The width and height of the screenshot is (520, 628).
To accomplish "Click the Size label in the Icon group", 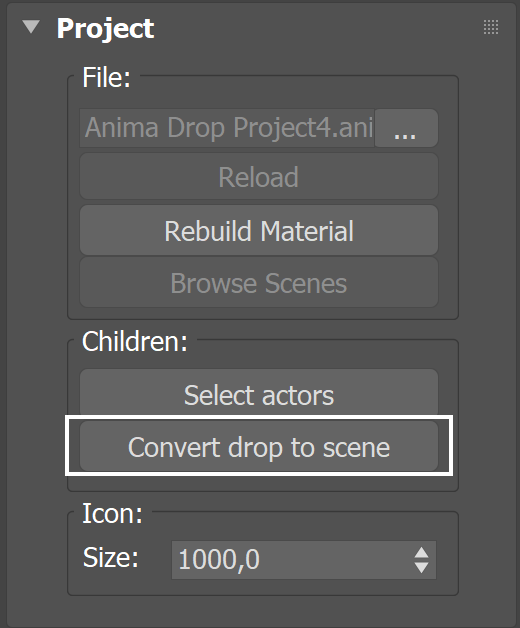I will [x=111, y=558].
